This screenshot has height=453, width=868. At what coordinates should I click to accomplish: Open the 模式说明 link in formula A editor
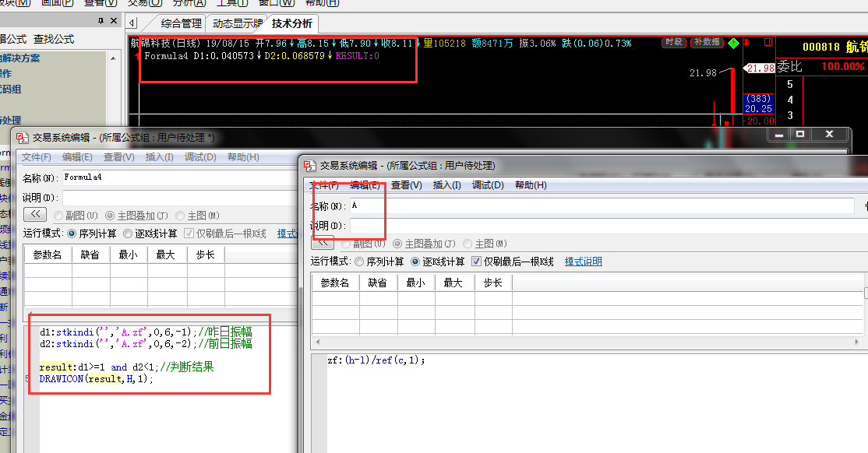pos(583,262)
